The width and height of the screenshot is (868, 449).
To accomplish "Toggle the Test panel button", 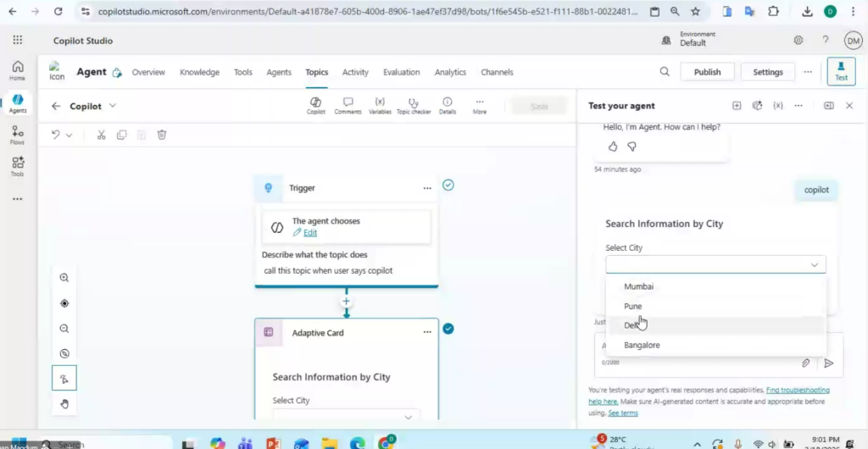I will coord(841,72).
